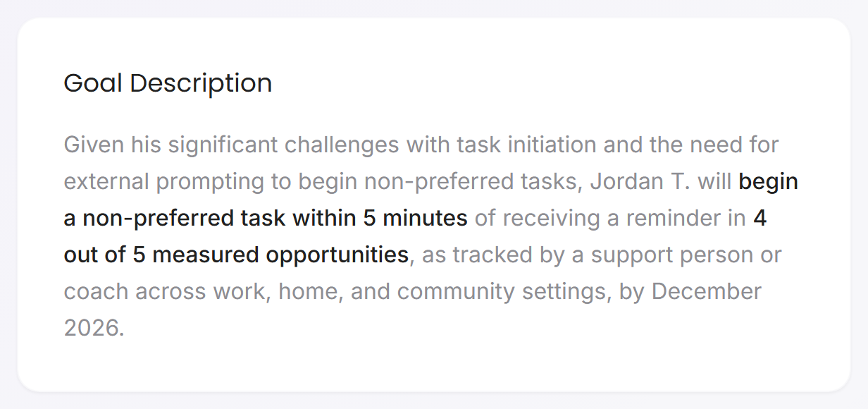This screenshot has width=868, height=409.
Task: Click the phrase 'community settings'
Action: tap(505, 291)
